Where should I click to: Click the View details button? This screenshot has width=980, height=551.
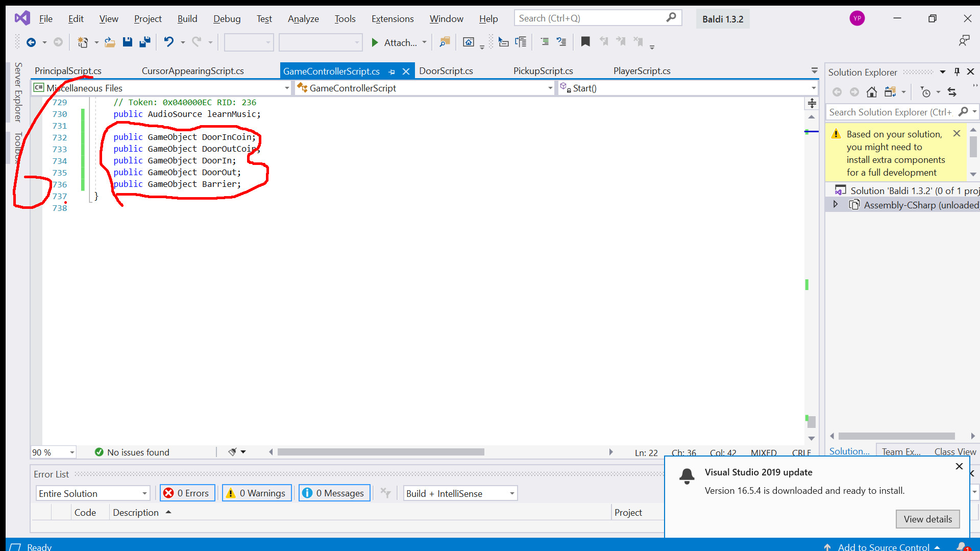[x=927, y=519]
